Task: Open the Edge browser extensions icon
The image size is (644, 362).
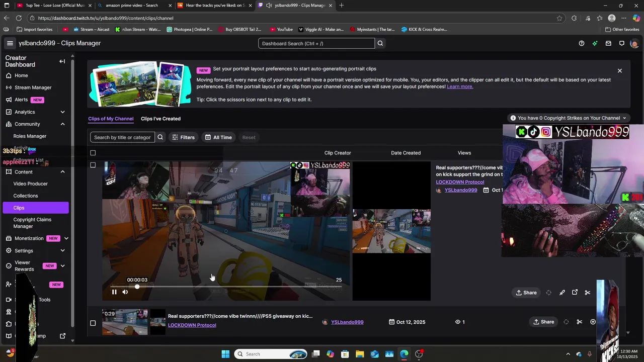Action: (x=574, y=18)
